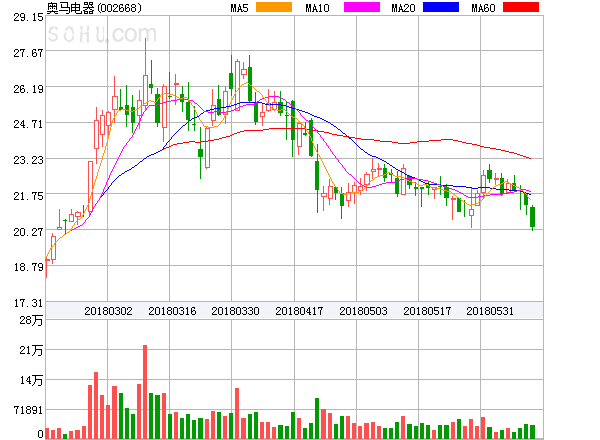This screenshot has height=440, width=600.
Task: Click the 20180330 date label
Action: point(235,311)
